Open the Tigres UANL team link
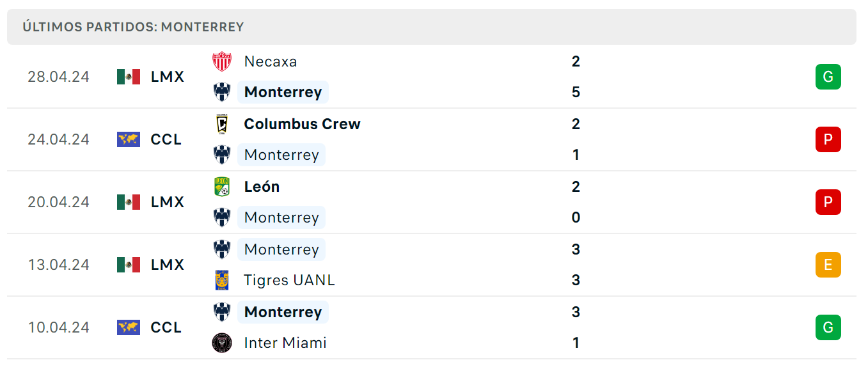Viewport: 868px width, 369px height. coord(289,280)
